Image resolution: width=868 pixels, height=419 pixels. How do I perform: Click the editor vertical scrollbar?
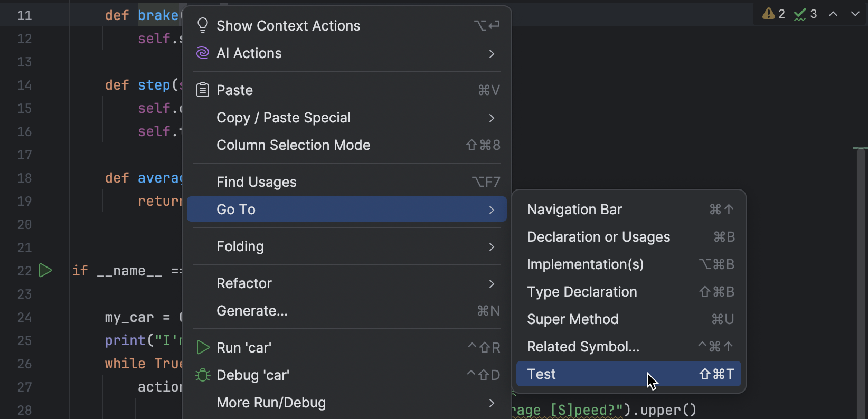(x=861, y=264)
